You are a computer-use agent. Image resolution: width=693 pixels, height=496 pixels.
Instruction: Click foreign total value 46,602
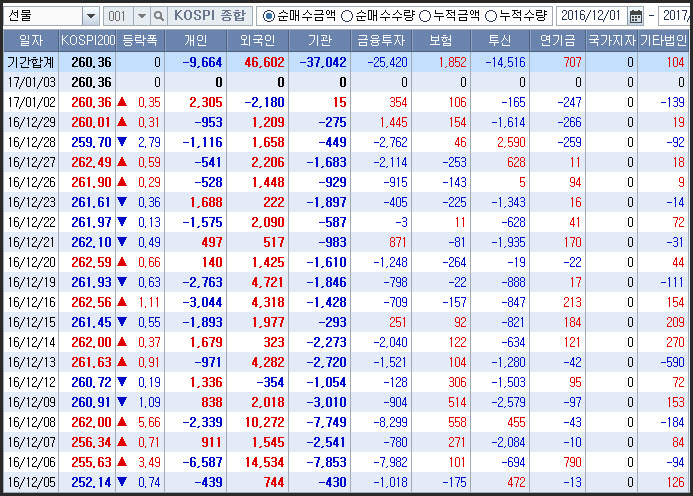(x=264, y=62)
